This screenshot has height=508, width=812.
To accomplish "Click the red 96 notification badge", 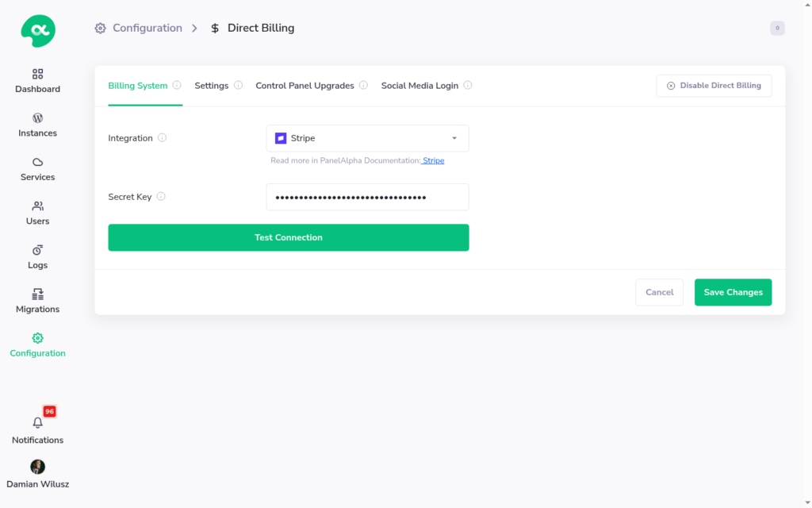I will click(50, 412).
